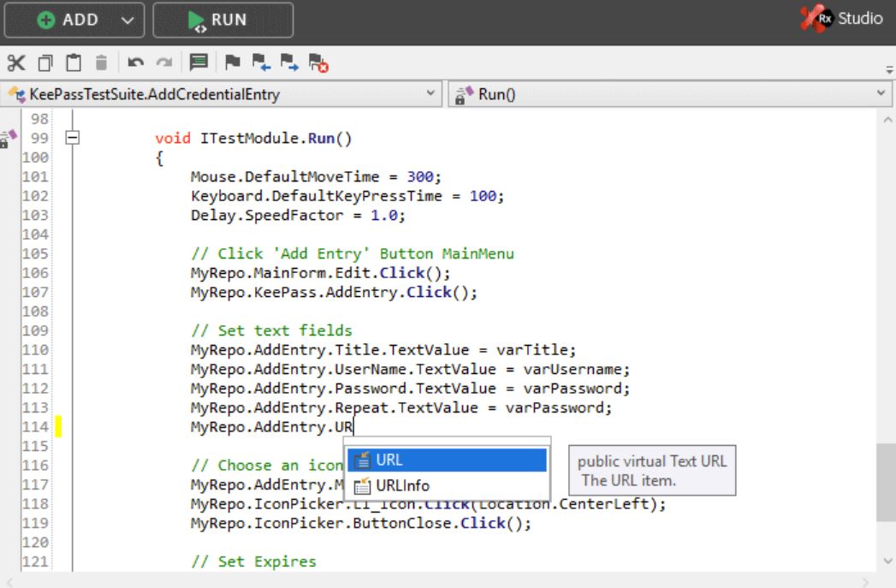Toggle comment on selected code
The height and width of the screenshot is (588, 896).
point(199,62)
